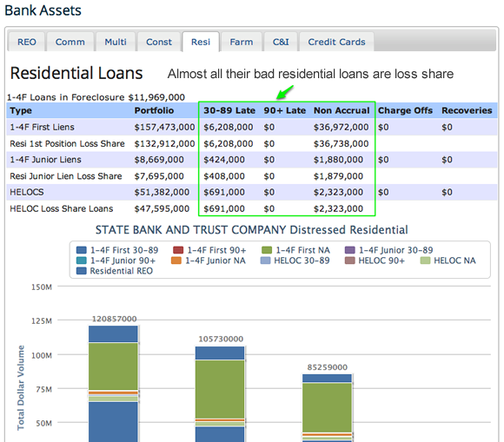The width and height of the screenshot is (504, 442).
Task: Select the Multi tab
Action: pyautogui.click(x=116, y=42)
